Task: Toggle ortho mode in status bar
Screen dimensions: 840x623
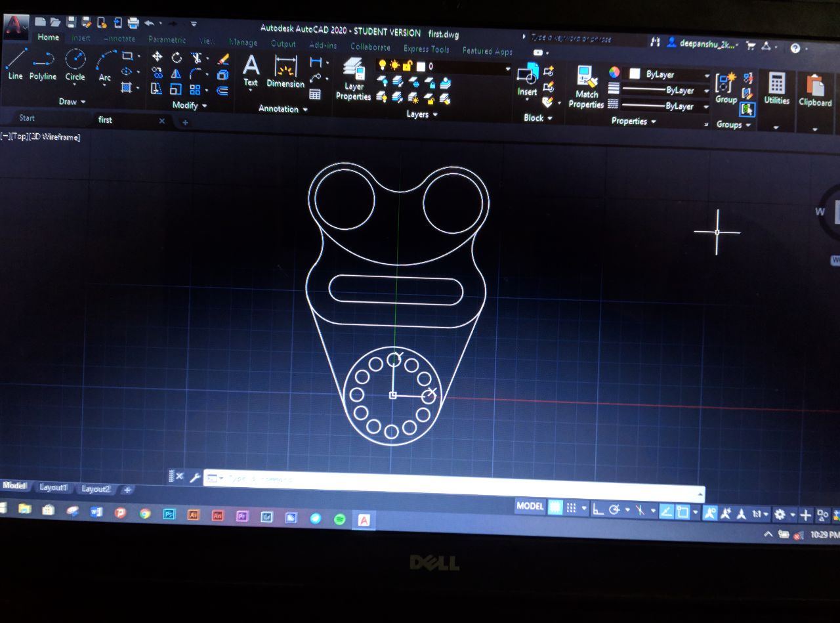Action: [x=598, y=509]
